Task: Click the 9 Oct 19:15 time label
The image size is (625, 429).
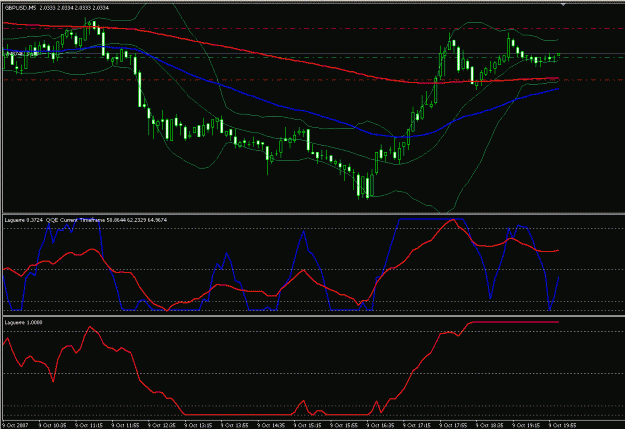Action: (x=526, y=425)
